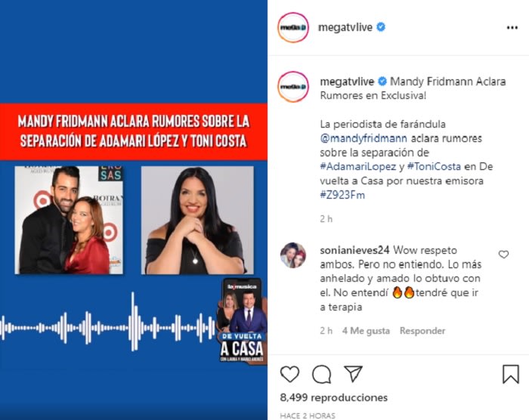Click the audio waveform in the video
The width and height of the screenshot is (529, 420).
[108, 326]
